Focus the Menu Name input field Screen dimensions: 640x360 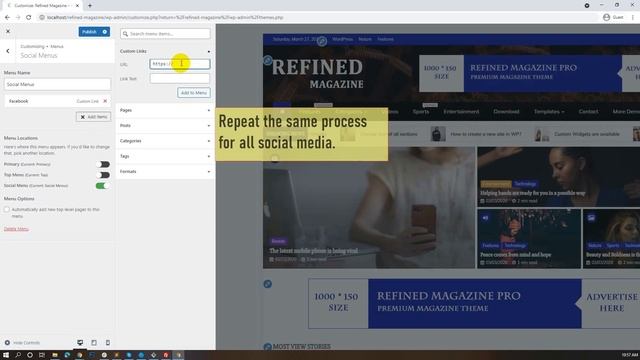point(57,84)
